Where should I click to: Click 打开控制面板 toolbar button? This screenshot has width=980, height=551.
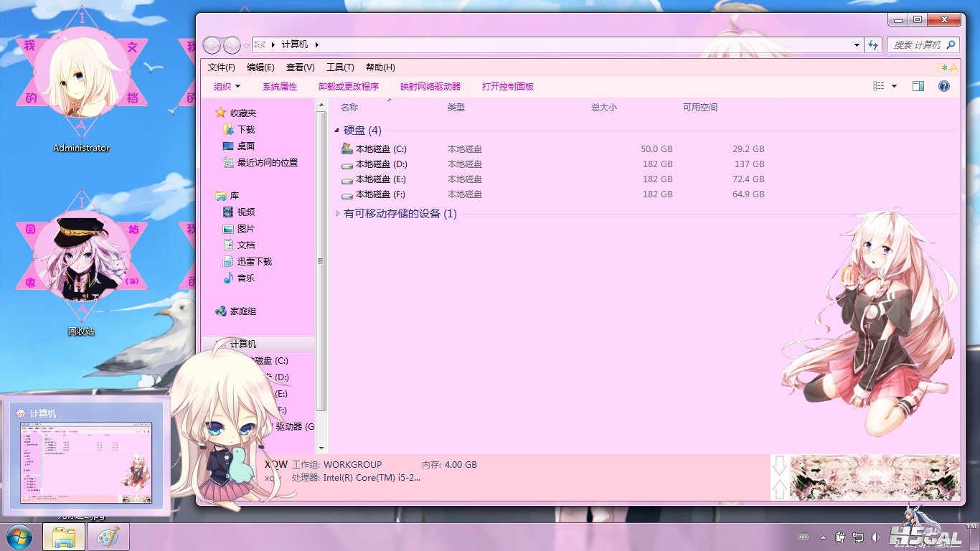(x=508, y=86)
